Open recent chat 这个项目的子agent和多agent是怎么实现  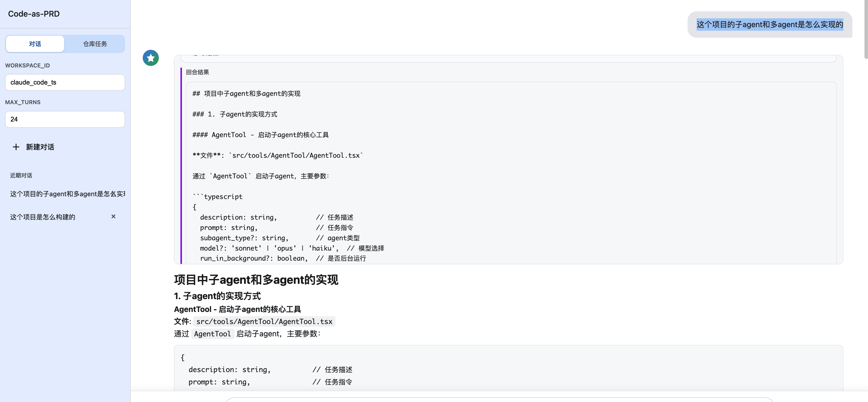click(64, 194)
